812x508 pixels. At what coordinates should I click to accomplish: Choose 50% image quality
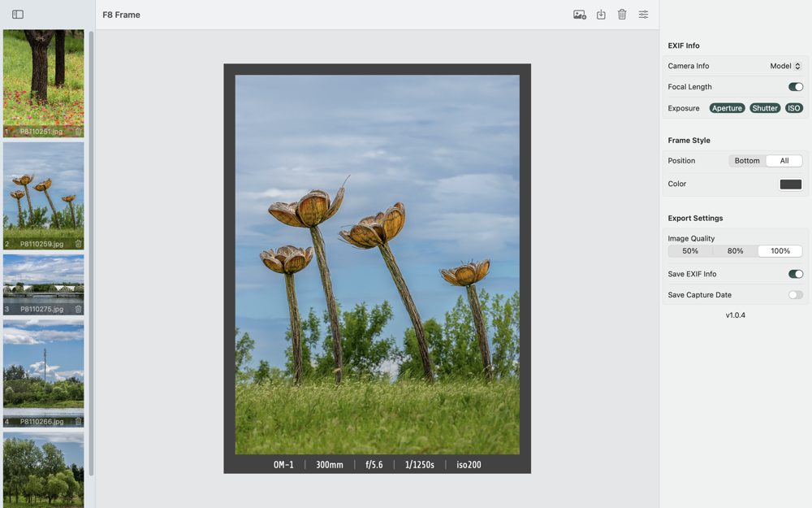[689, 251]
